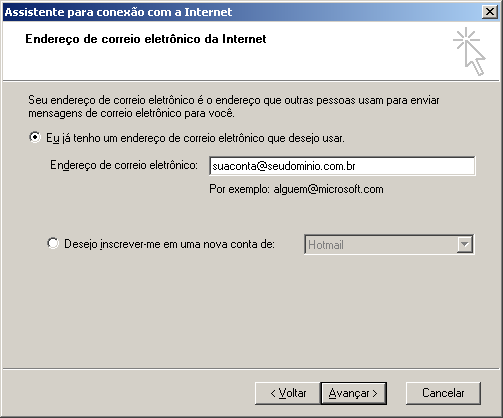
Task: Click the text 'suaconta@seudominio.com.br' in the field
Action: click(284, 166)
